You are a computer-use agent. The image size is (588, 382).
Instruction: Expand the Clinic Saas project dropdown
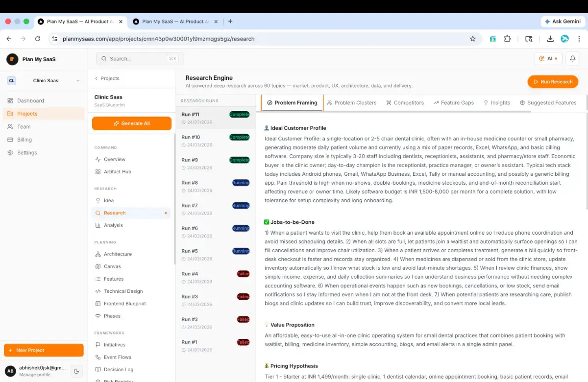point(44,81)
